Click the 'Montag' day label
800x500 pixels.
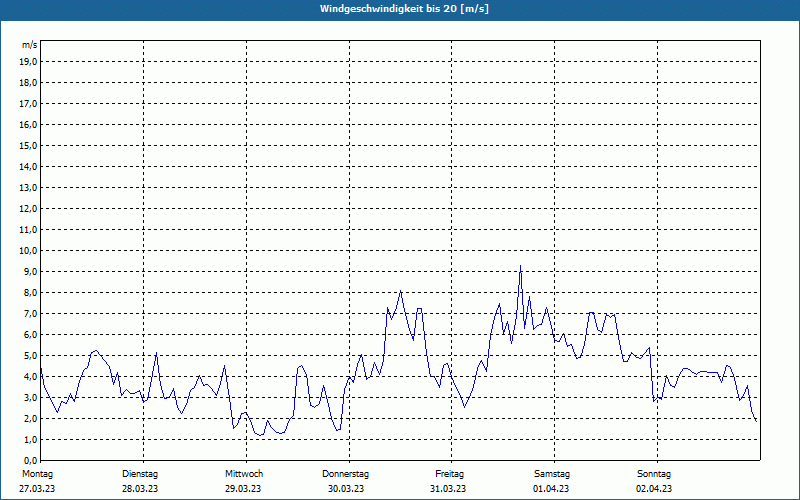37,474
